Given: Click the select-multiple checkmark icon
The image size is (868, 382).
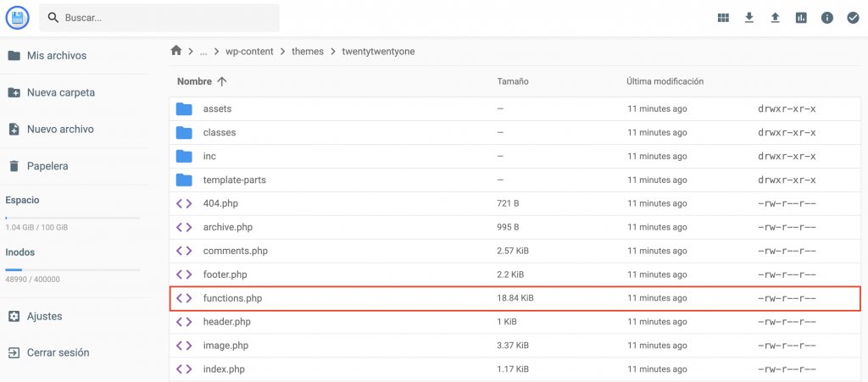Looking at the screenshot, I should pos(853,18).
